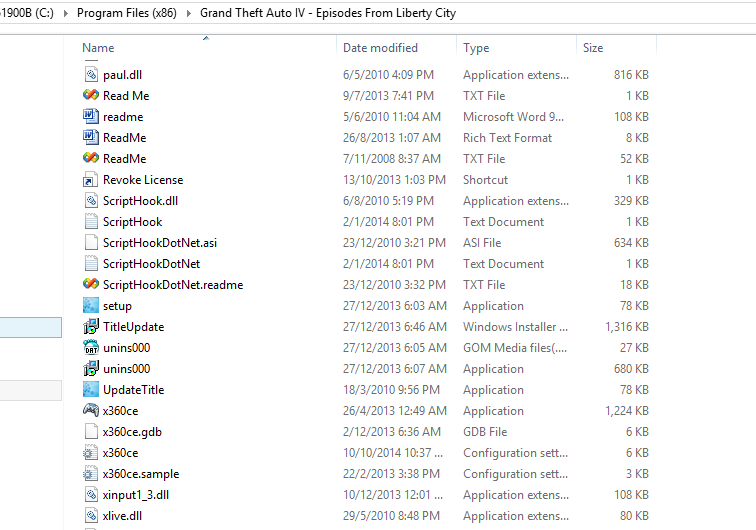The height and width of the screenshot is (530, 756).
Task: Select the file name TitleUpdate
Action: (134, 327)
